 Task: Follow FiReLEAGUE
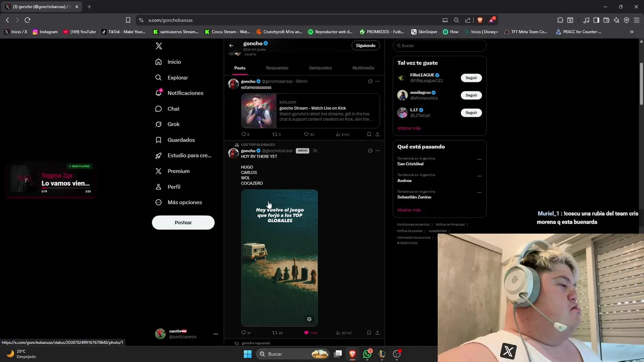coord(471,78)
